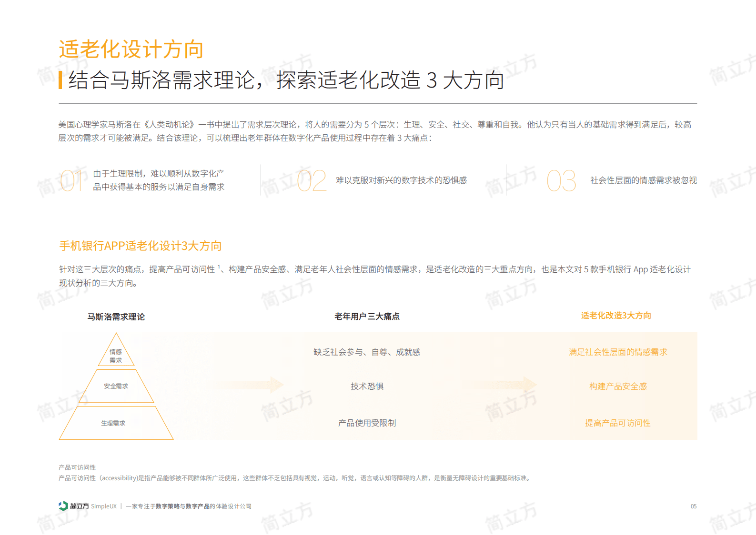756x535 pixels.
Task: Click the page number 05
Action: pyautogui.click(x=694, y=506)
